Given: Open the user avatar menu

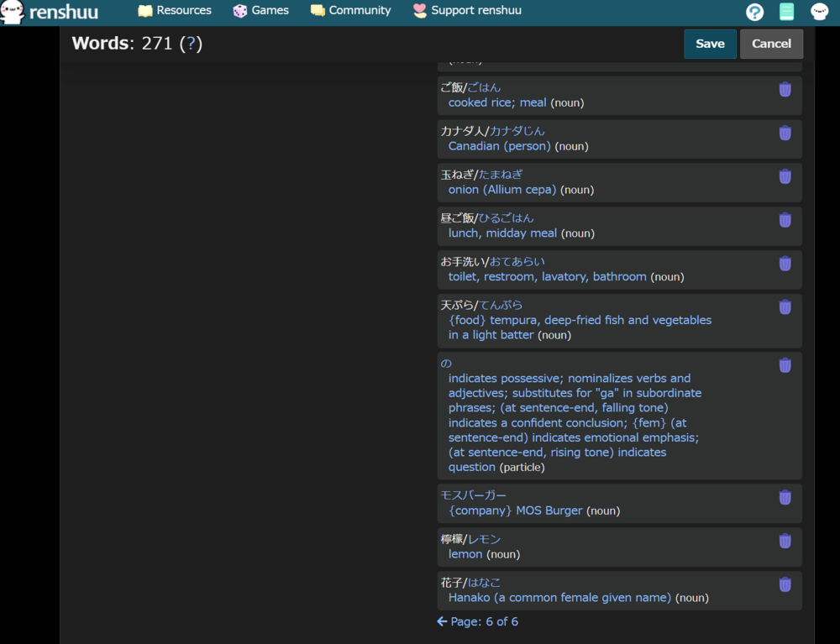Looking at the screenshot, I should coord(819,12).
